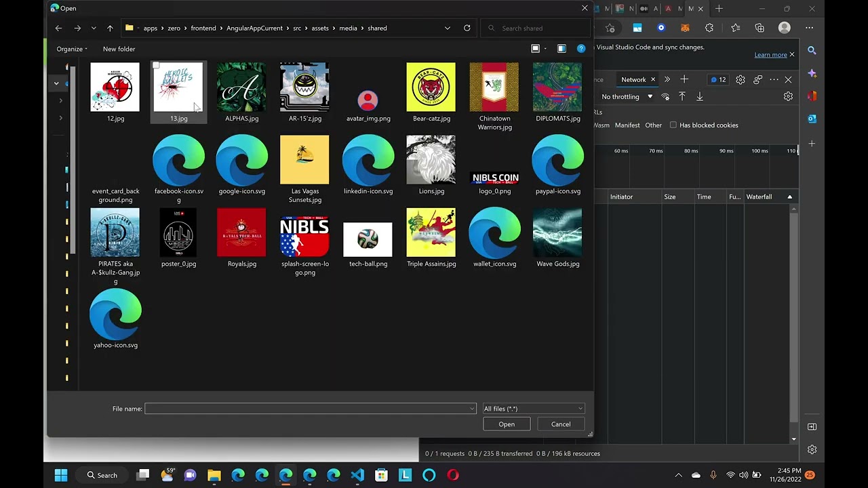Expand the address bar path history chevron
The width and height of the screenshot is (868, 488).
pos(447,28)
